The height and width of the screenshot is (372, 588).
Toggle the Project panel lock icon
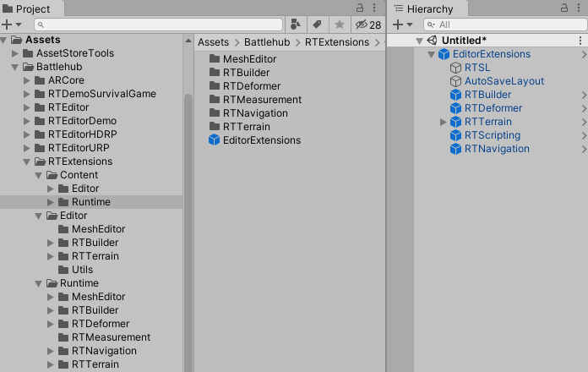[360, 8]
